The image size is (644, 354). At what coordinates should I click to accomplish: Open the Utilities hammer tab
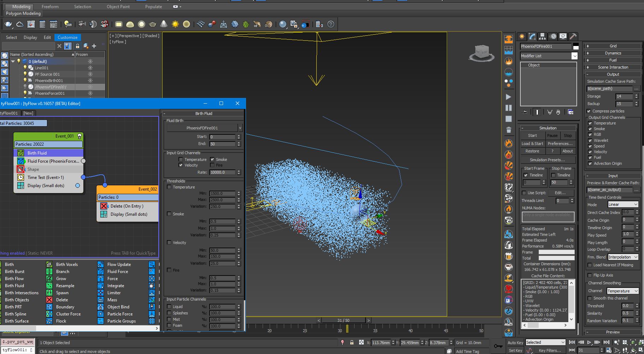(x=573, y=36)
